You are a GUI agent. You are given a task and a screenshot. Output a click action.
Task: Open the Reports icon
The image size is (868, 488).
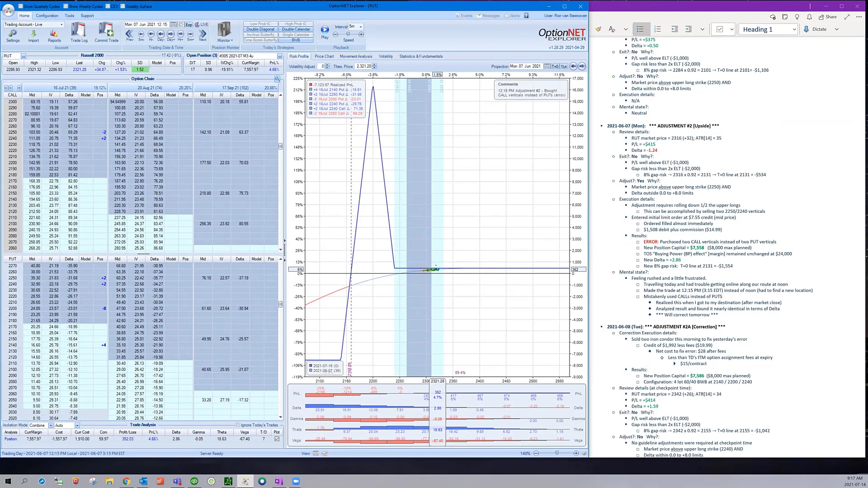click(x=54, y=36)
